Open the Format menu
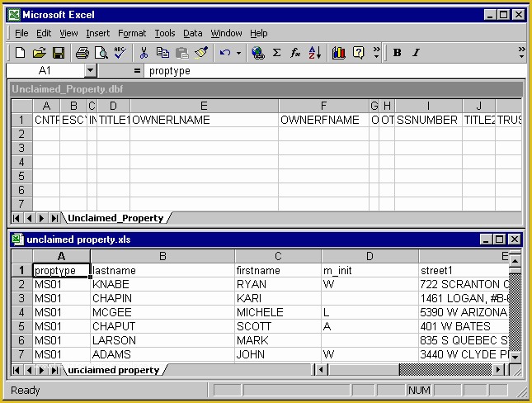This screenshot has width=532, height=403. (x=132, y=33)
